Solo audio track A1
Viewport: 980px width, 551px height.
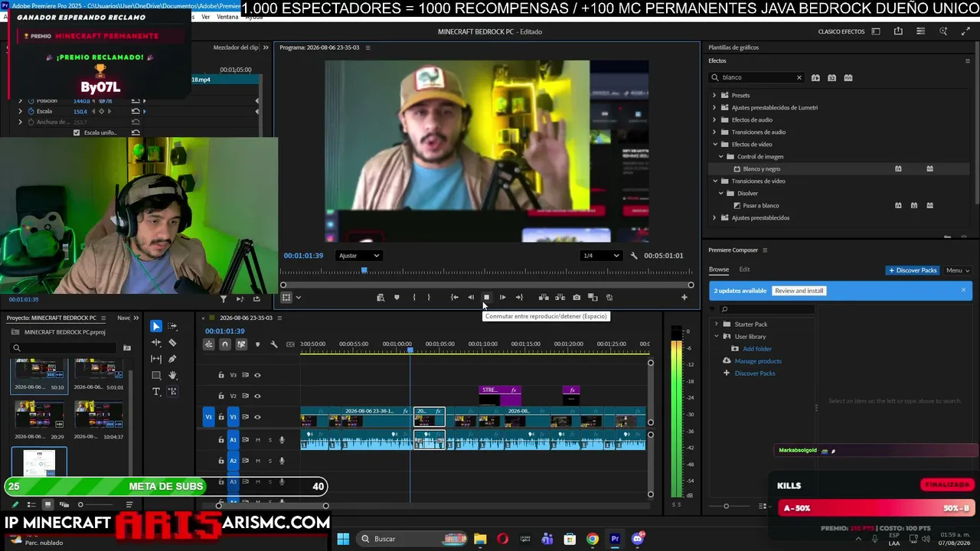click(269, 440)
